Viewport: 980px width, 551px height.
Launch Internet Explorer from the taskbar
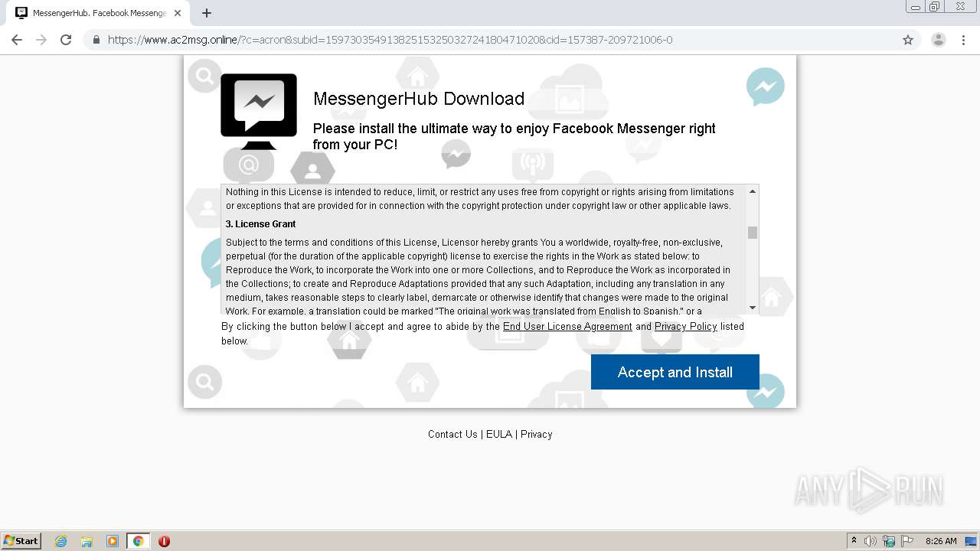tap(61, 541)
